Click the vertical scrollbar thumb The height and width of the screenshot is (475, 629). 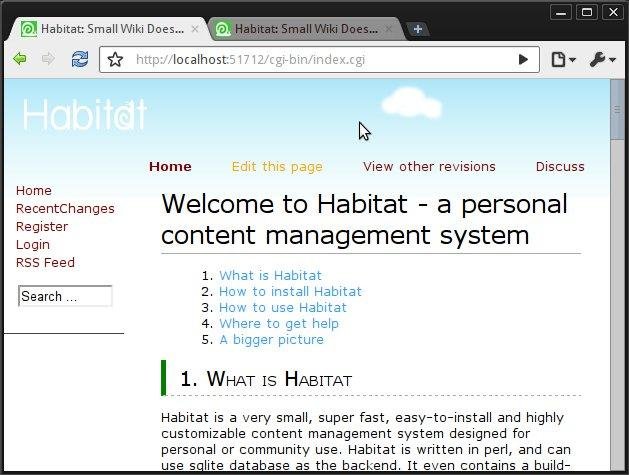point(617,110)
